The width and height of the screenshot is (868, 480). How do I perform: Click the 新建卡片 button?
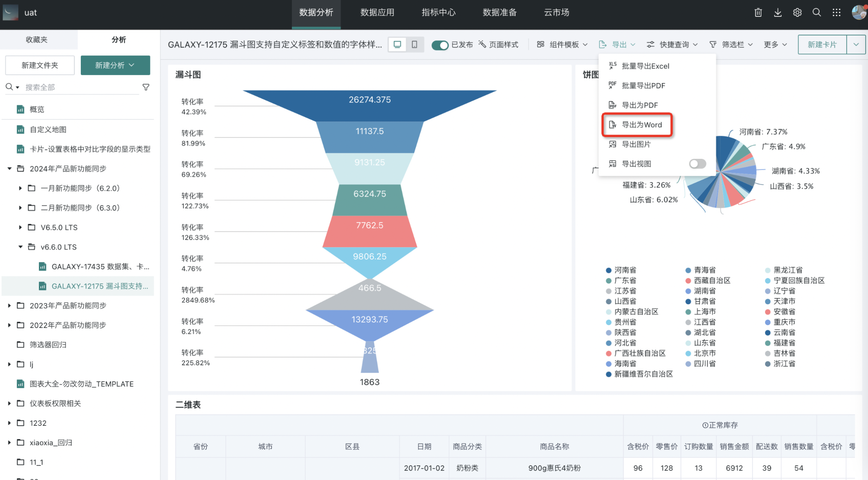pyautogui.click(x=822, y=44)
